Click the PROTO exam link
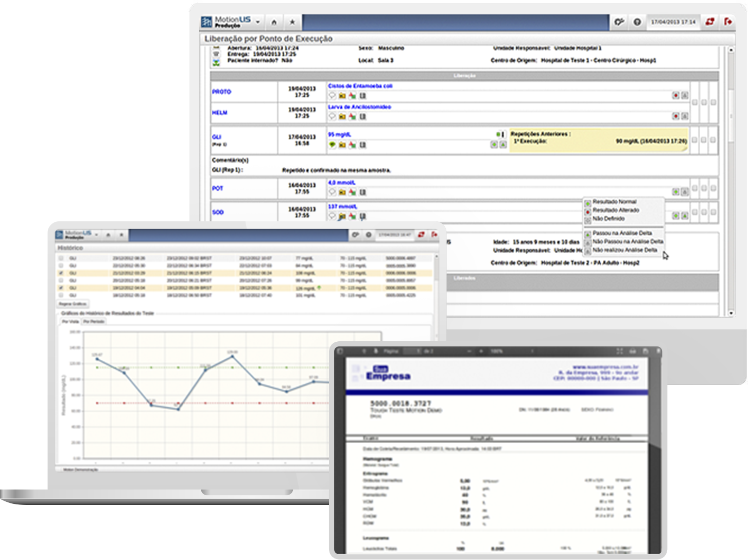748x560 pixels. coord(221,92)
